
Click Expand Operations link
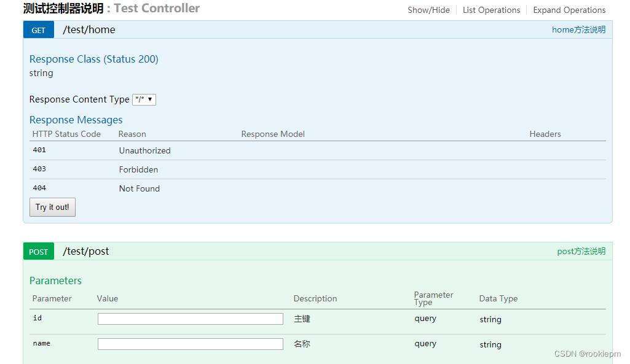[x=569, y=10]
